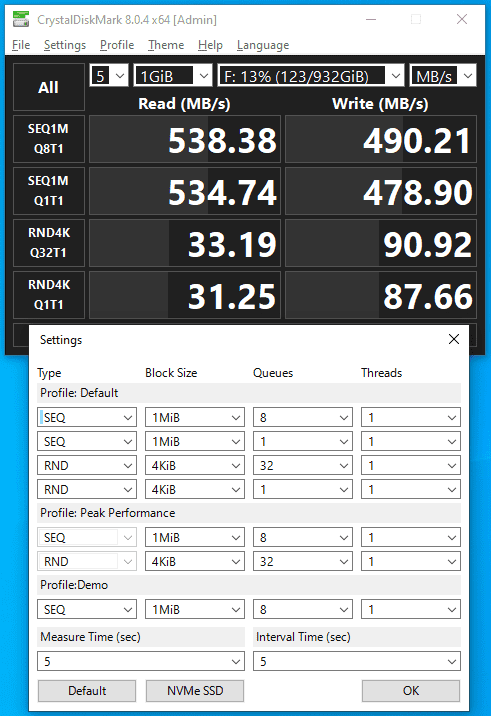Click the 538.38 sequential read result
The width and height of the screenshot is (491, 716).
pos(185,139)
